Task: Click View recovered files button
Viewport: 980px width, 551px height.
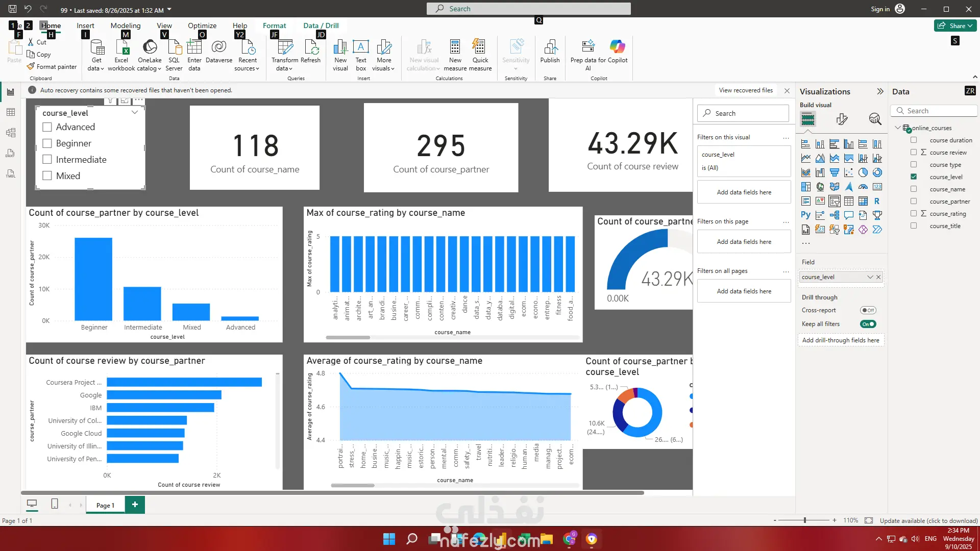Action: click(745, 90)
